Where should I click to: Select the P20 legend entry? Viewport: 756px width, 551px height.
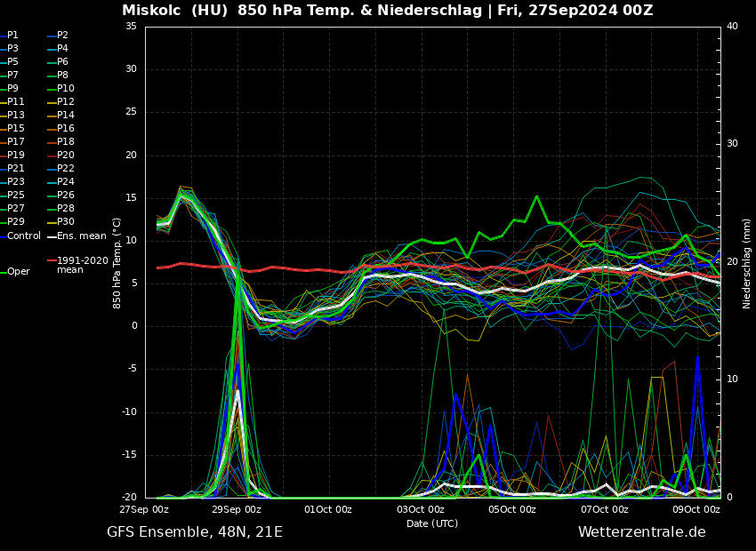[x=65, y=156]
